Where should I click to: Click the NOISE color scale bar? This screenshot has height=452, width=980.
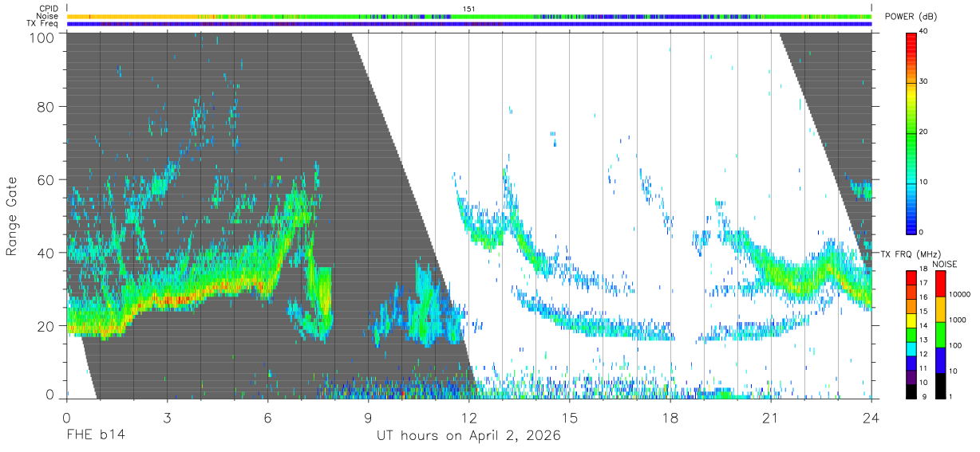pyautogui.click(x=940, y=335)
